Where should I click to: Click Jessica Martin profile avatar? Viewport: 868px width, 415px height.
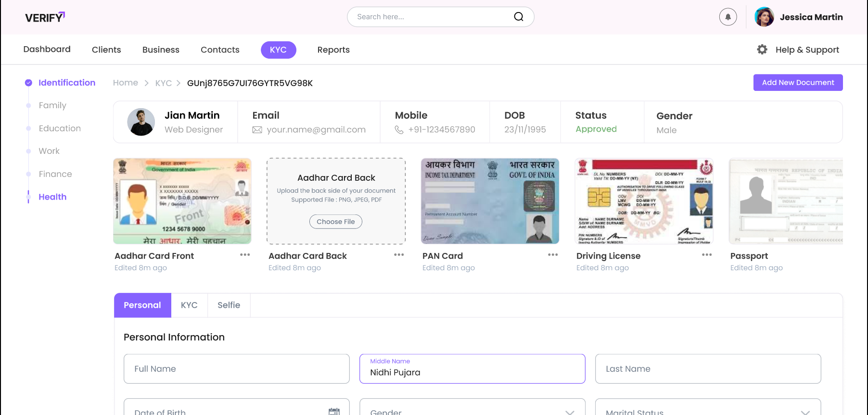(x=764, y=17)
